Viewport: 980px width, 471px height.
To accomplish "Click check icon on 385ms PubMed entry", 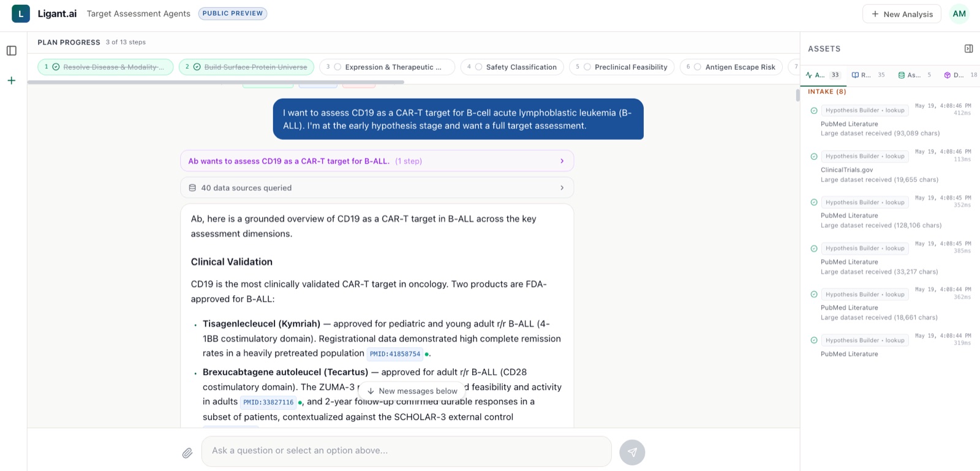I will click(x=814, y=249).
